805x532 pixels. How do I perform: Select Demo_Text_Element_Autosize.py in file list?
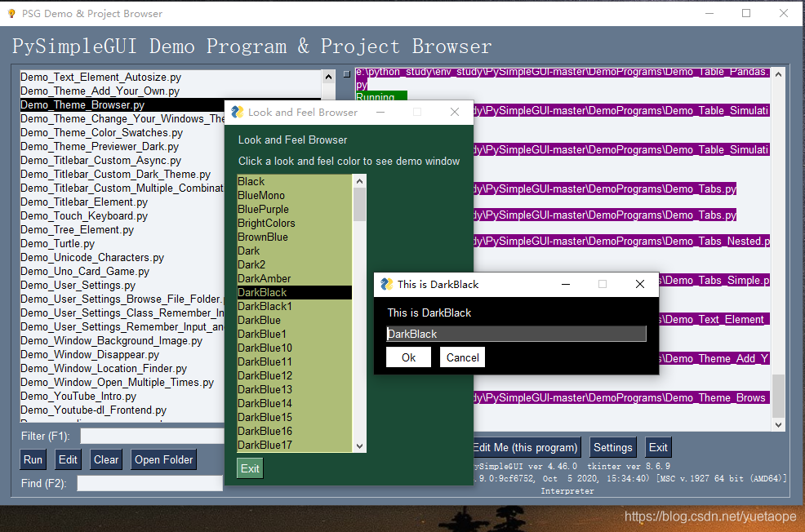tap(171, 77)
